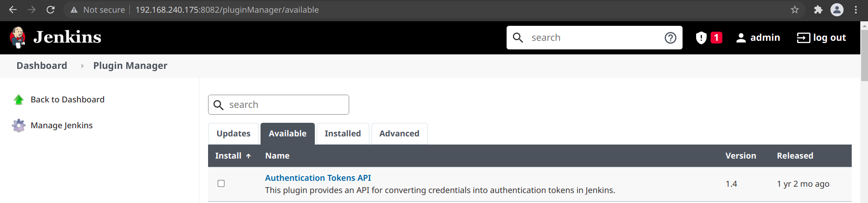Open the security warnings shield icon
Screen dimensions: 868x203
(701, 38)
